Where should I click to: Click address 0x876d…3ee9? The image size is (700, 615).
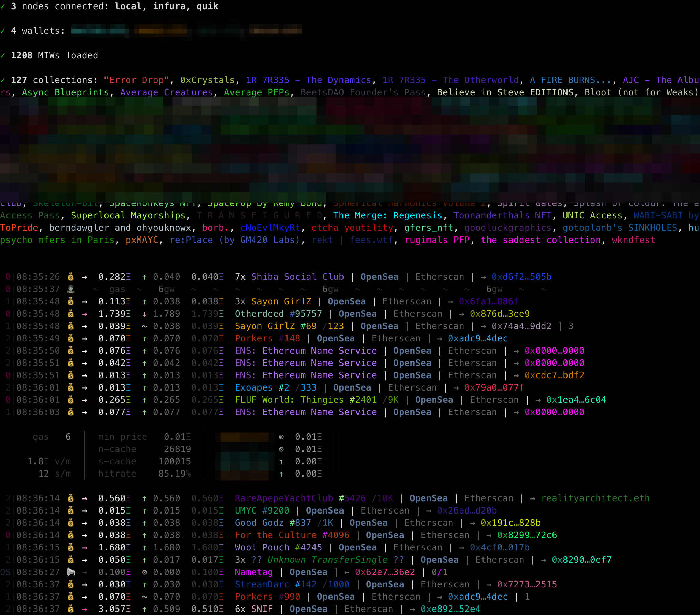tap(500, 314)
